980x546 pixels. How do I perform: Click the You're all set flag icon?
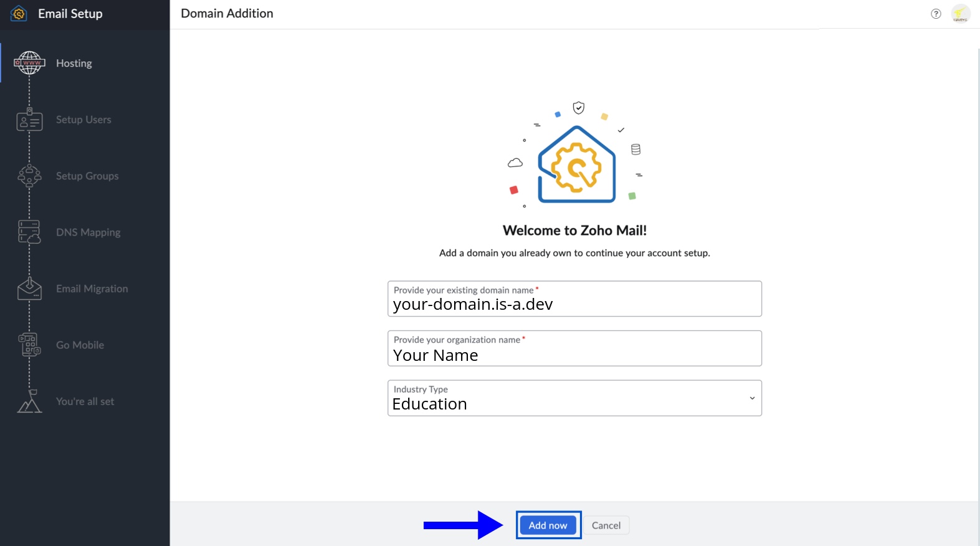(x=29, y=401)
